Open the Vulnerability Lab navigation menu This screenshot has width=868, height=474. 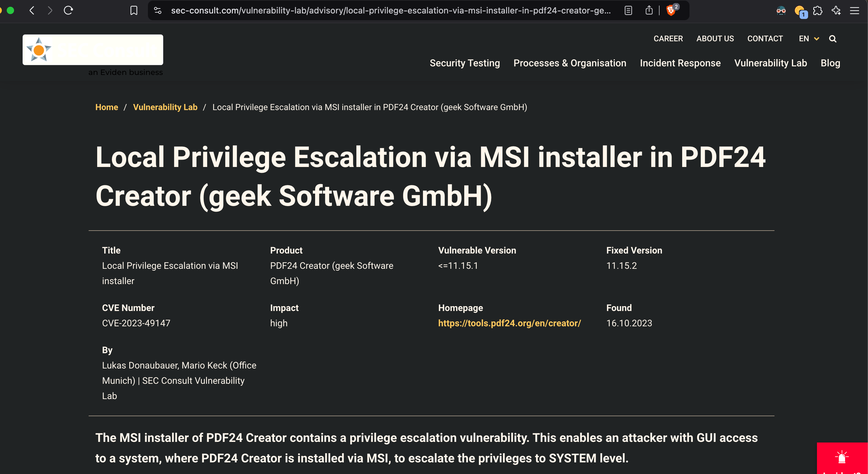[x=770, y=63]
